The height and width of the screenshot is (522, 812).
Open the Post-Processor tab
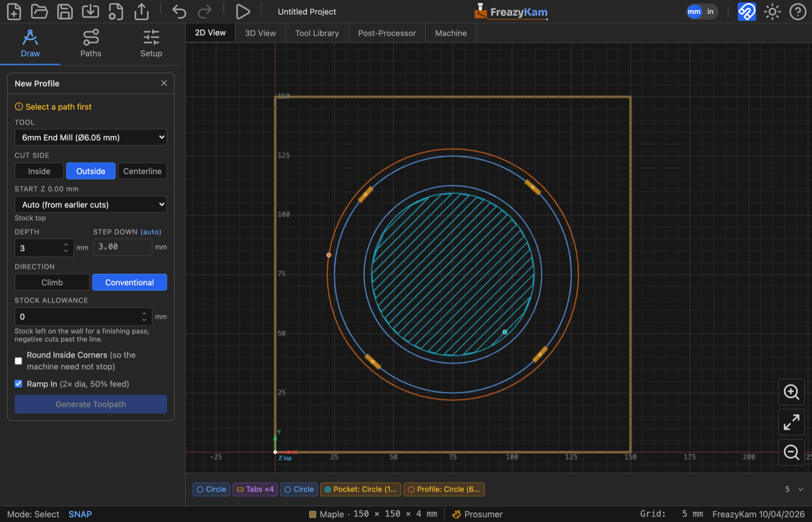pyautogui.click(x=387, y=33)
